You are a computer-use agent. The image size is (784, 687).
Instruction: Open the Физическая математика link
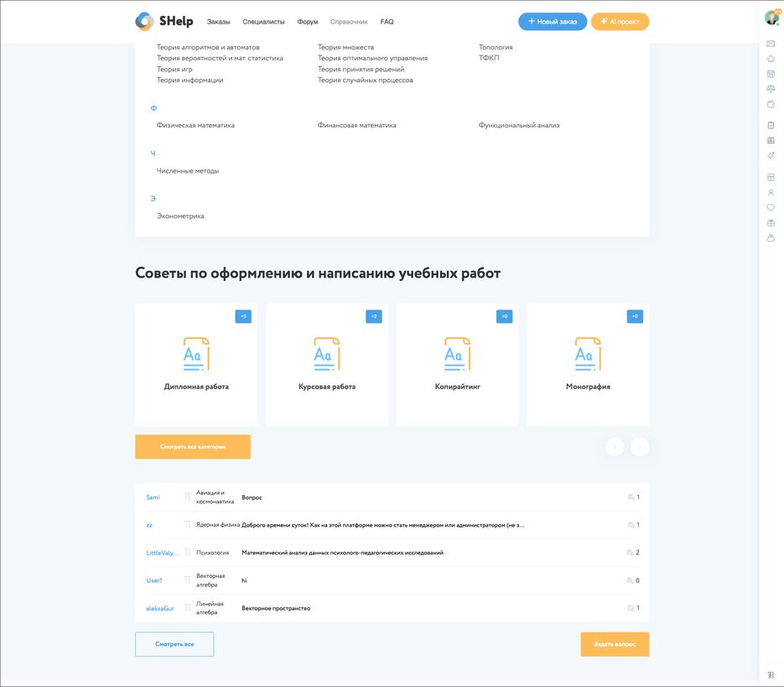point(195,125)
